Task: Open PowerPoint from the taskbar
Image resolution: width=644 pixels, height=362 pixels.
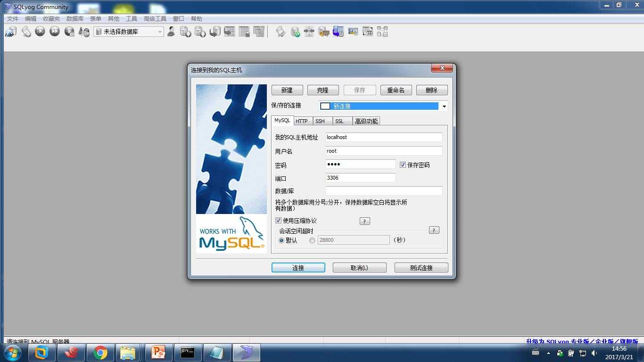Action: (158, 353)
